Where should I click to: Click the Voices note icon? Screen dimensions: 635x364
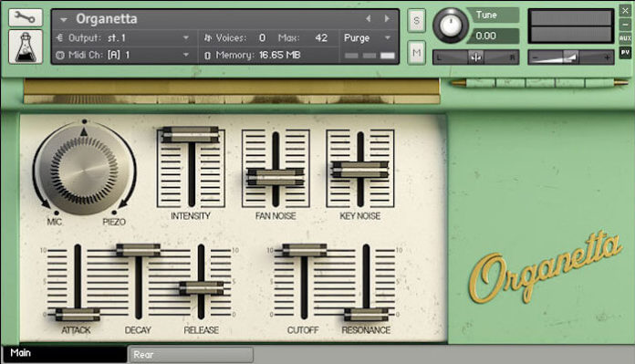pos(208,38)
